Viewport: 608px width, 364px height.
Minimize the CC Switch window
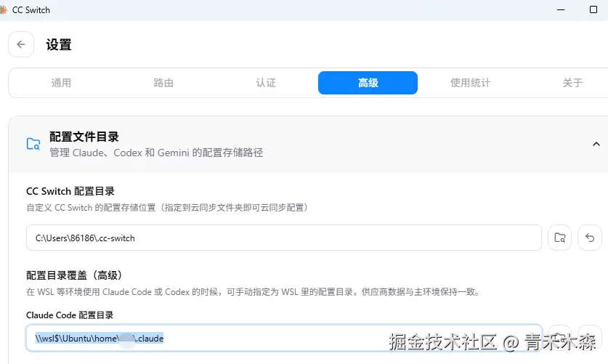pyautogui.click(x=561, y=9)
